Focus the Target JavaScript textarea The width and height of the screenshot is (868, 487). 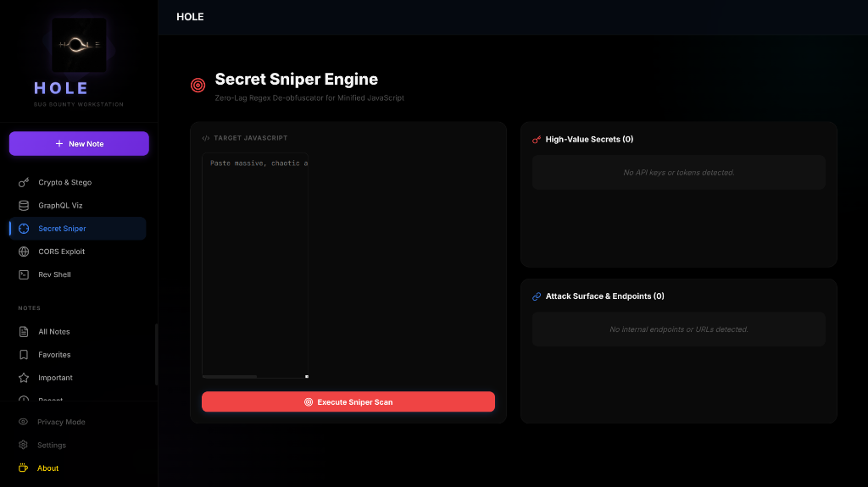coord(255,266)
